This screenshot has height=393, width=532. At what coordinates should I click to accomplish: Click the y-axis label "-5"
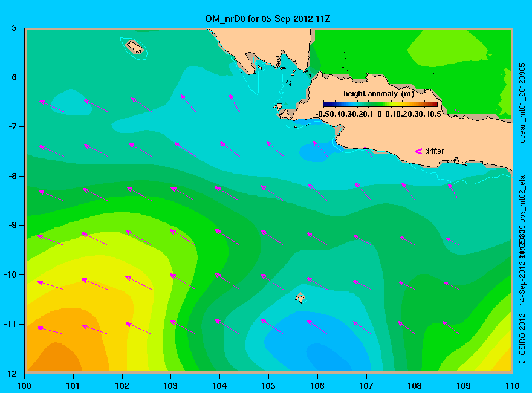coord(12,28)
